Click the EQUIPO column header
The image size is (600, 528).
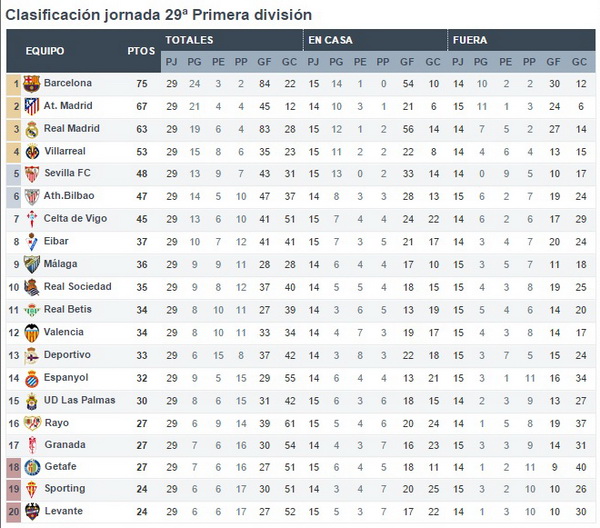tap(45, 51)
